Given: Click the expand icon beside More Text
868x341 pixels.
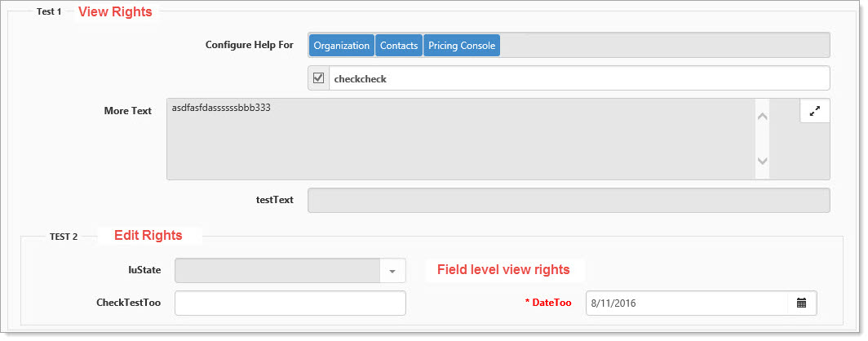Looking at the screenshot, I should (x=814, y=112).
